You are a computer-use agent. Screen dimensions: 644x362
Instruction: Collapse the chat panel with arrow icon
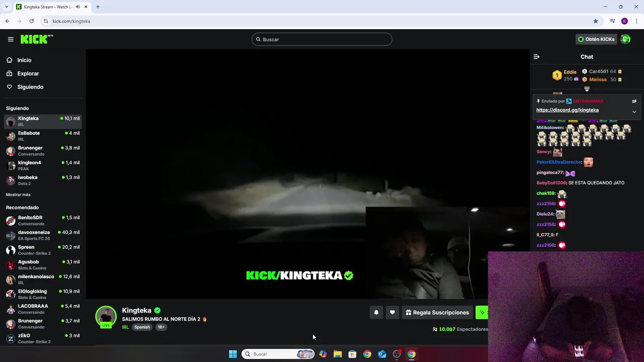(536, 57)
